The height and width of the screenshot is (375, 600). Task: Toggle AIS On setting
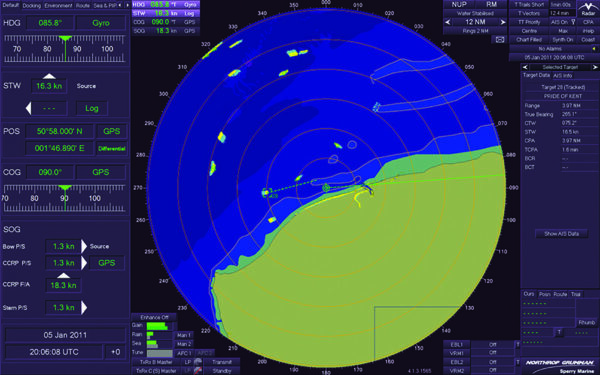559,22
